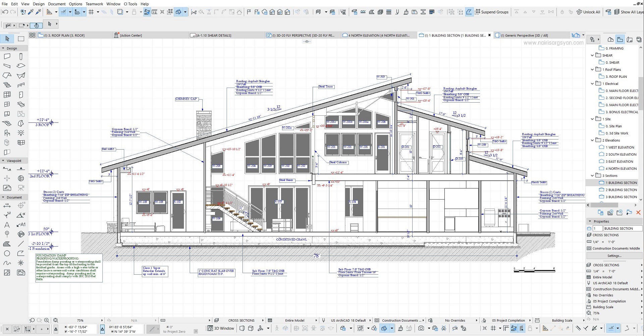
Task: Select the Door tool
Action: coord(21,95)
